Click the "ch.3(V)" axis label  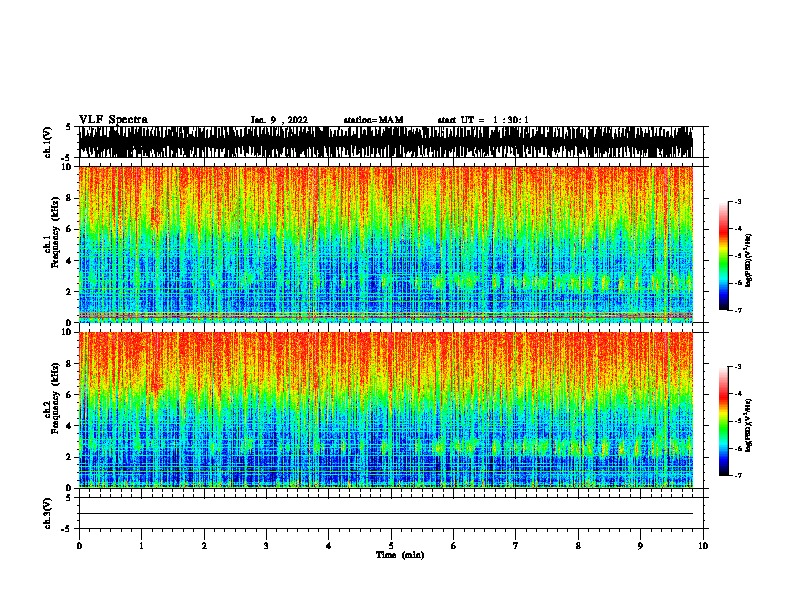48,513
